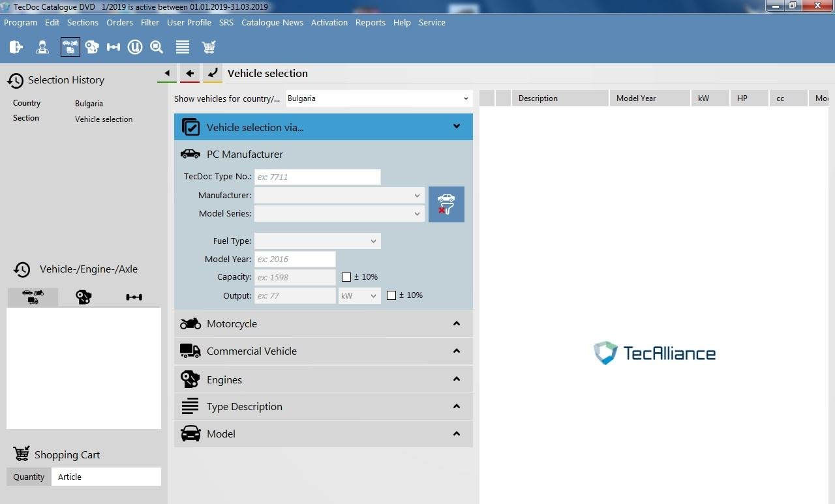Switch to engine history tab icon
Image resolution: width=835 pixels, height=504 pixels.
click(83, 297)
